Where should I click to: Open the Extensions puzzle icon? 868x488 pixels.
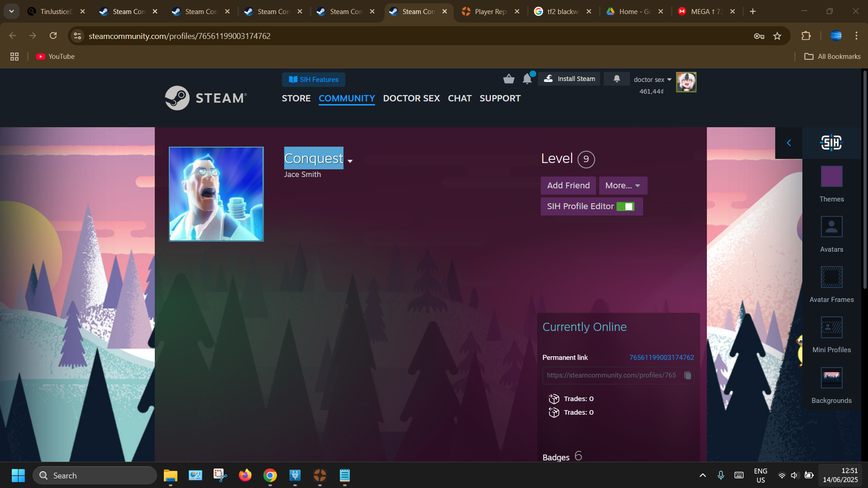pyautogui.click(x=806, y=36)
